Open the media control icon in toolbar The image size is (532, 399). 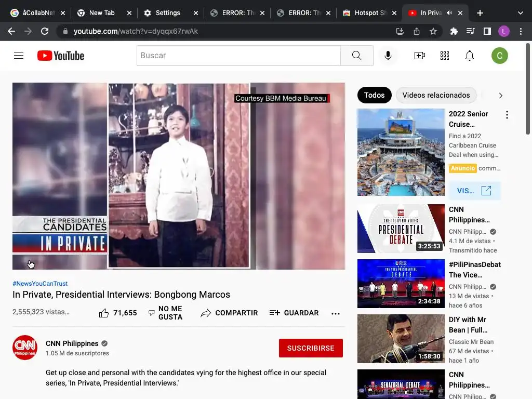[470, 31]
